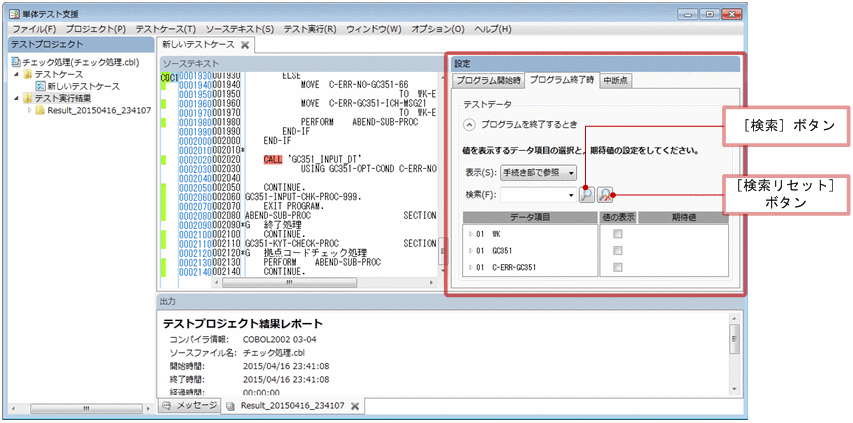The width and height of the screenshot is (853, 423).
Task: Click the source text scroll right arrow
Action: (x=432, y=283)
